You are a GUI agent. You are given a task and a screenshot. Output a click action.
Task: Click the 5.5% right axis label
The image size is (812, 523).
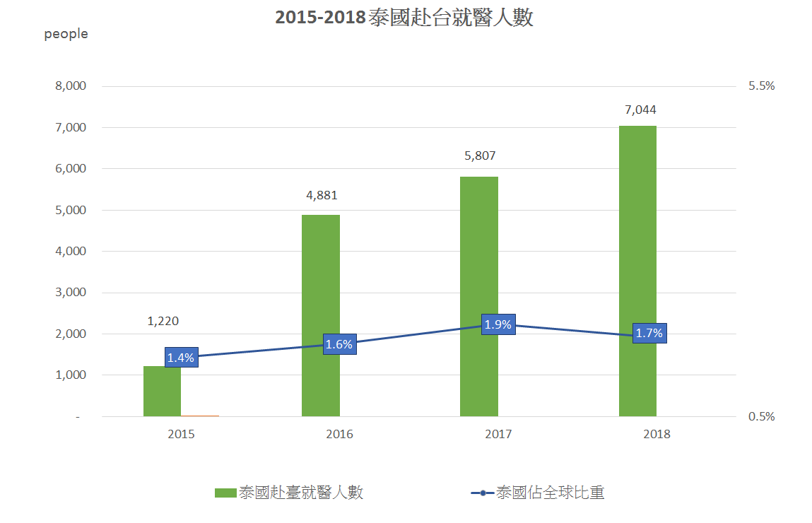point(762,86)
